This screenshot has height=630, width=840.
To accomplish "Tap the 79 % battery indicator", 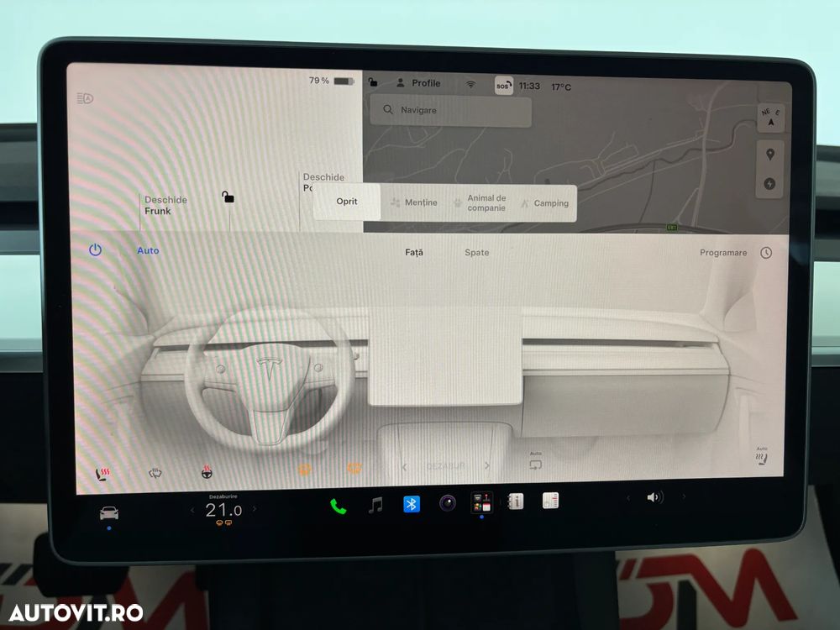I will (x=332, y=81).
